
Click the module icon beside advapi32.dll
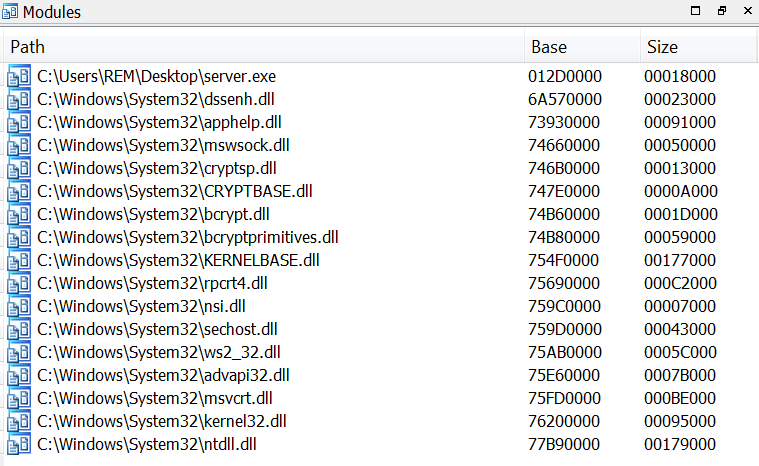click(19, 375)
